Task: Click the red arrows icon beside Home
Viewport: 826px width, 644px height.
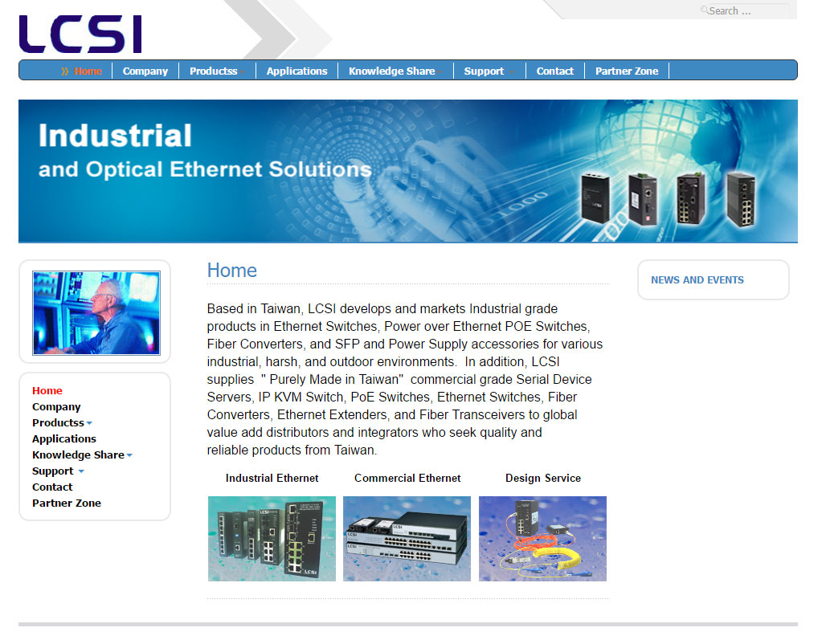Action: point(66,71)
